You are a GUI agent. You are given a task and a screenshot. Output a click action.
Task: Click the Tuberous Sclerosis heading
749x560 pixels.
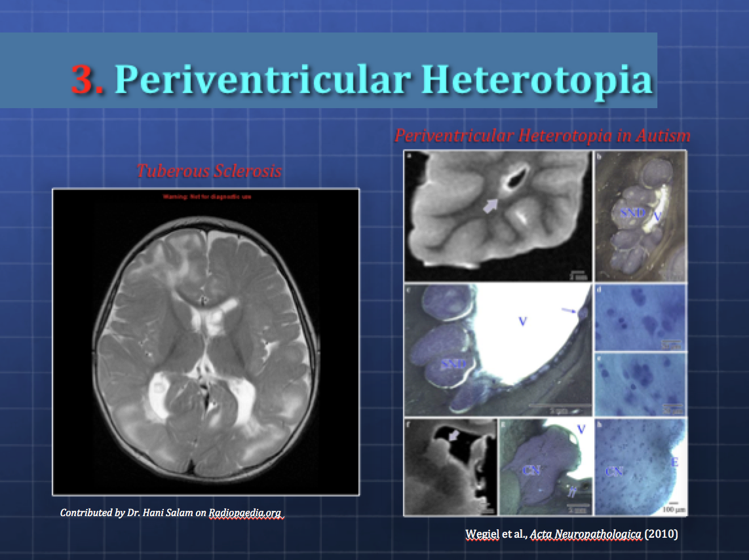tap(208, 171)
